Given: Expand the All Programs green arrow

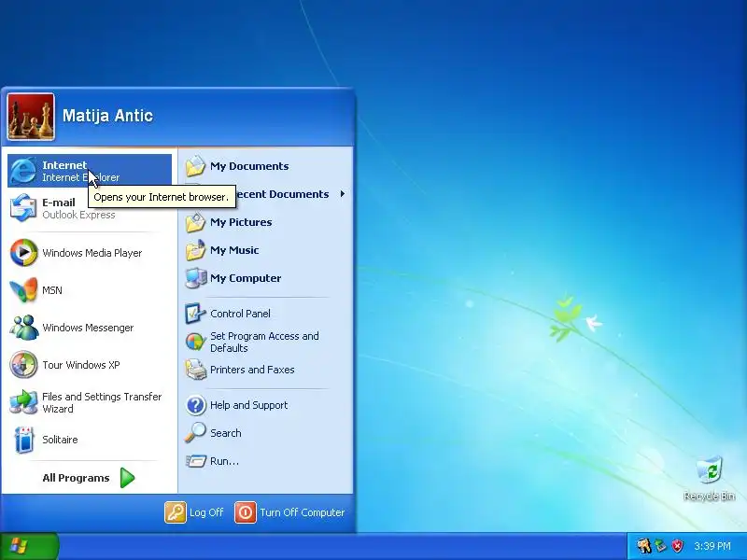Looking at the screenshot, I should (x=127, y=478).
